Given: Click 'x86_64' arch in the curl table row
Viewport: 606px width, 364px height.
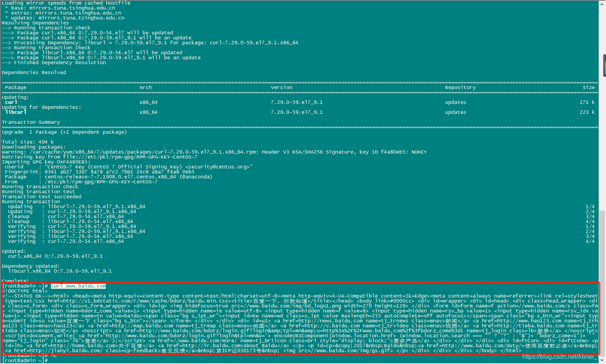Looking at the screenshot, I should tap(149, 102).
